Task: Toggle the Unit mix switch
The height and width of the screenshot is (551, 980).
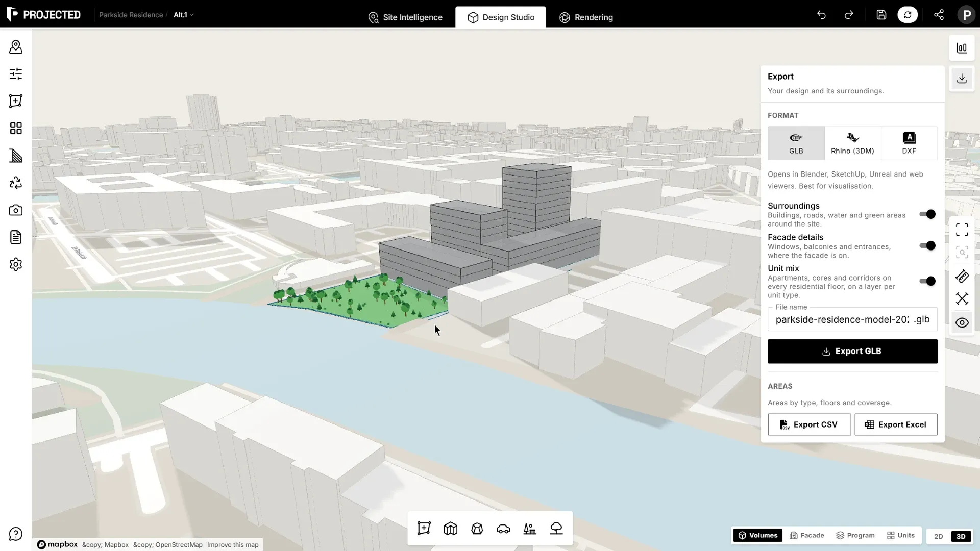Action: (927, 281)
